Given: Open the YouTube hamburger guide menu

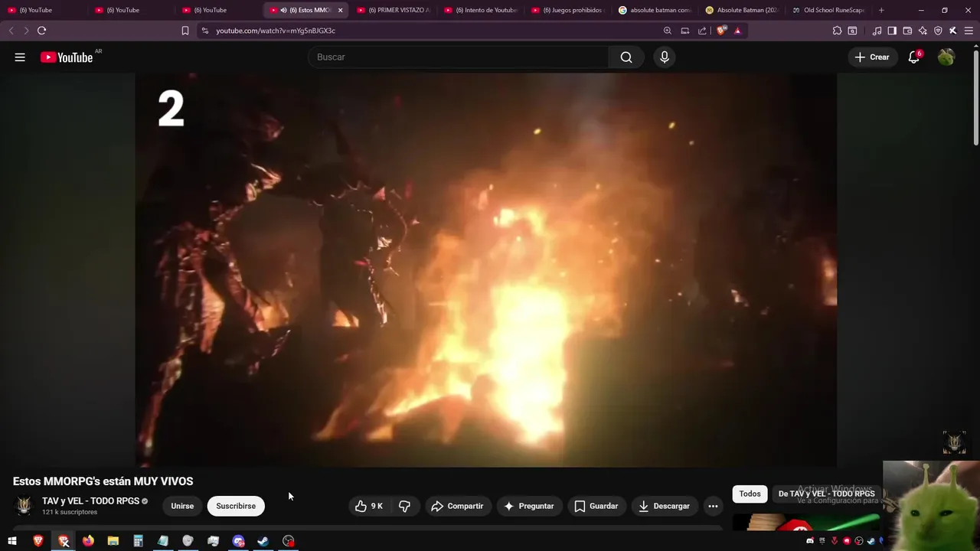Looking at the screenshot, I should tap(20, 57).
